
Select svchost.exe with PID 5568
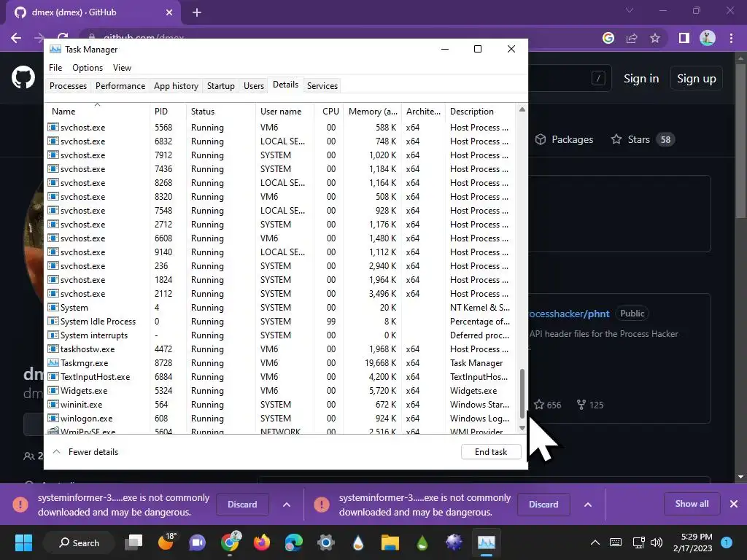pyautogui.click(x=281, y=127)
